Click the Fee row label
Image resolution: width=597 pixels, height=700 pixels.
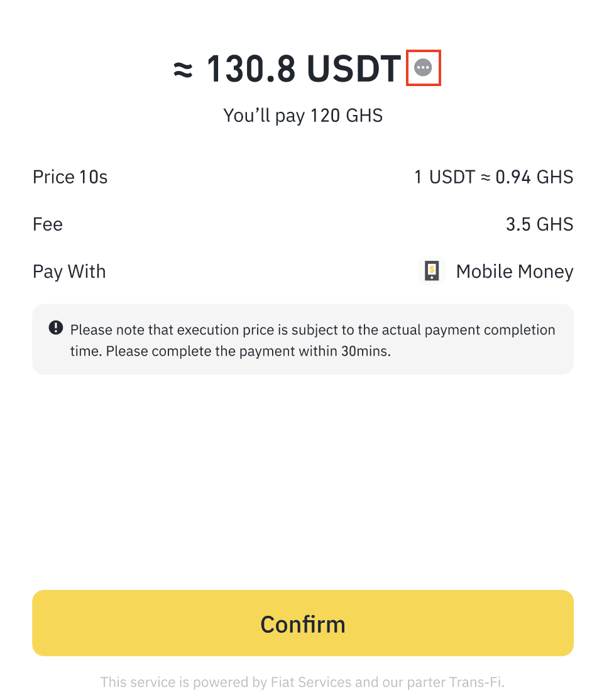tap(48, 224)
